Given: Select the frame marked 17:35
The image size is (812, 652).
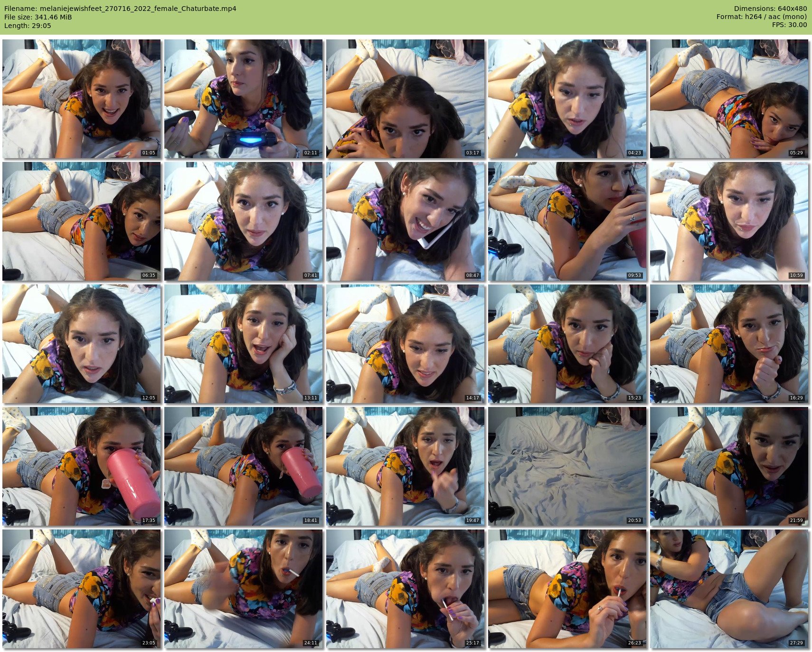Looking at the screenshot, I should tap(81, 466).
